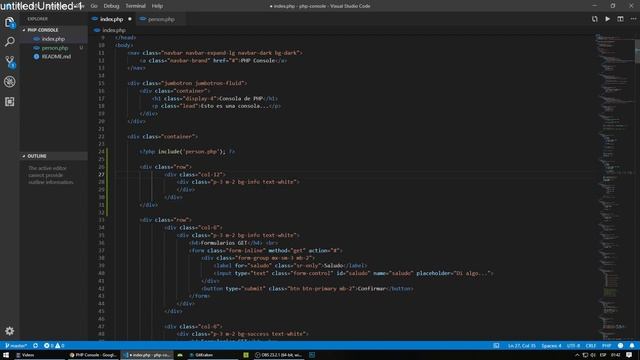Open the Go menu
Image resolution: width=640 pixels, height=360 pixels.
[x=94, y=6]
